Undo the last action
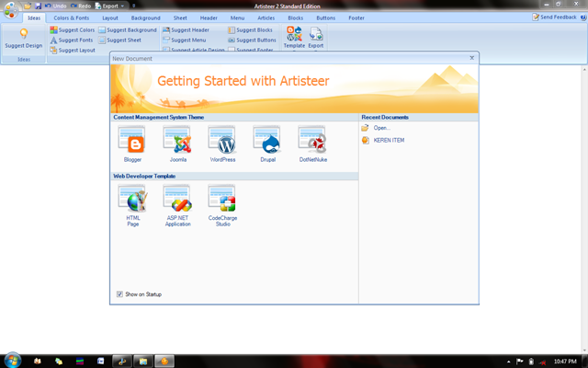The image size is (588, 368). click(x=55, y=6)
